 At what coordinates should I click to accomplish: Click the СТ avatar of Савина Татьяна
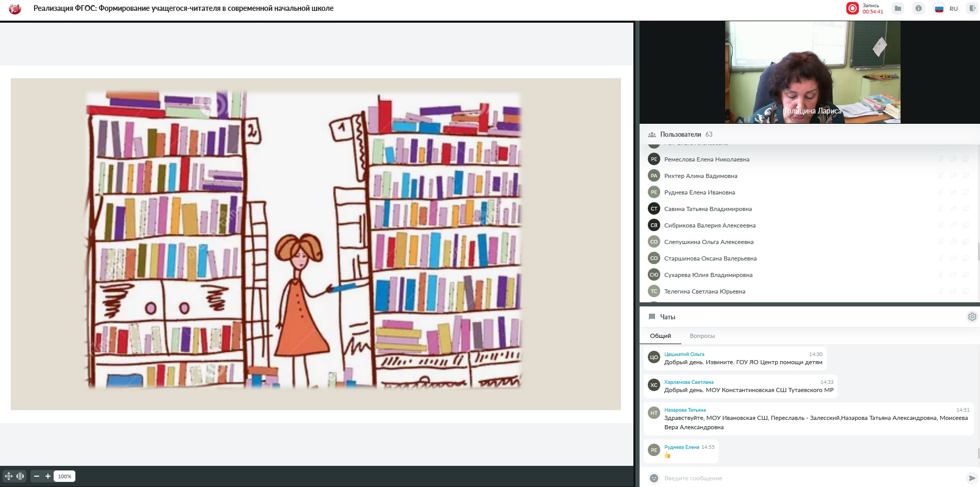[654, 208]
